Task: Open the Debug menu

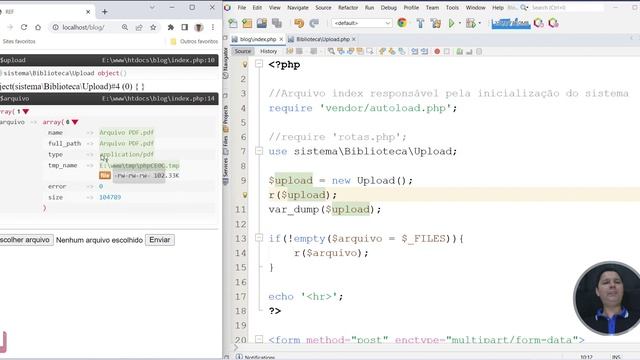Action: pos(389,8)
